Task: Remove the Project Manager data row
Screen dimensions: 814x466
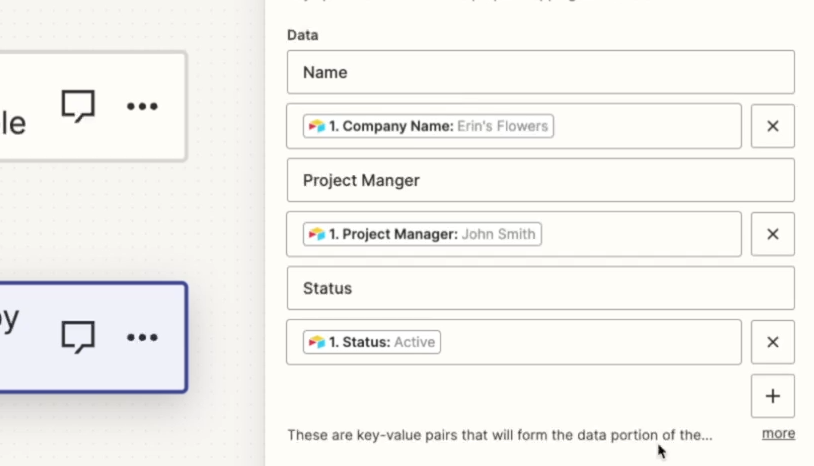Action: pyautogui.click(x=772, y=234)
